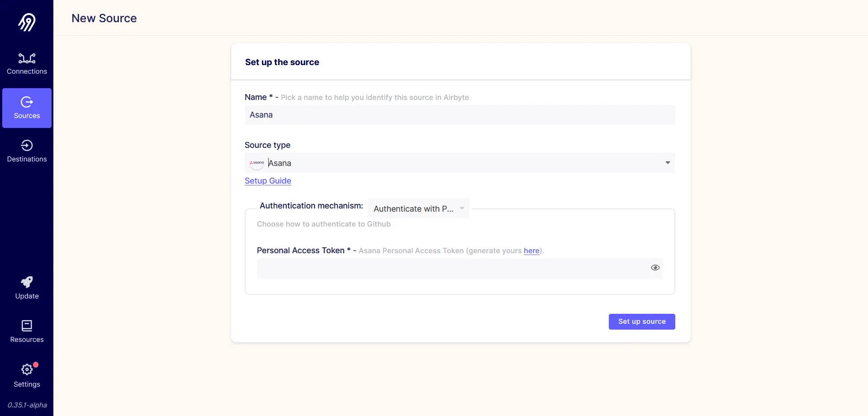This screenshot has width=868, height=416.
Task: Select the Sources sidebar icon
Action: [x=27, y=102]
